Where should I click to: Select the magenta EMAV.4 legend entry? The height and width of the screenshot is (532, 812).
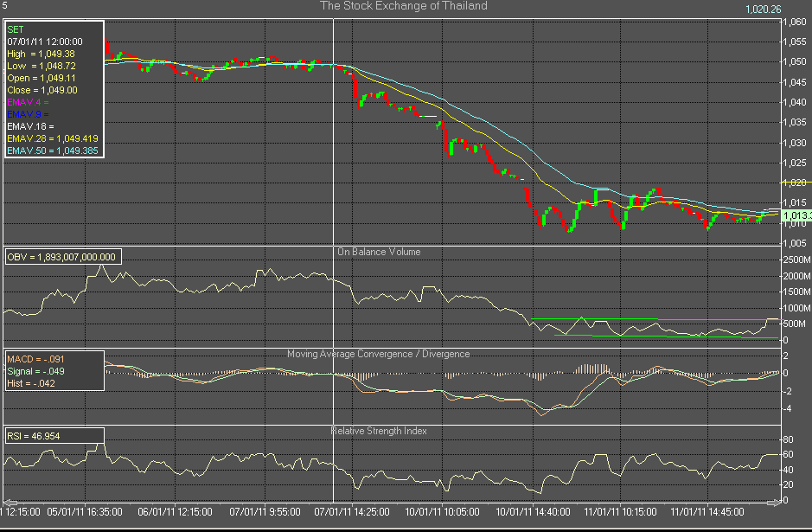[x=28, y=103]
